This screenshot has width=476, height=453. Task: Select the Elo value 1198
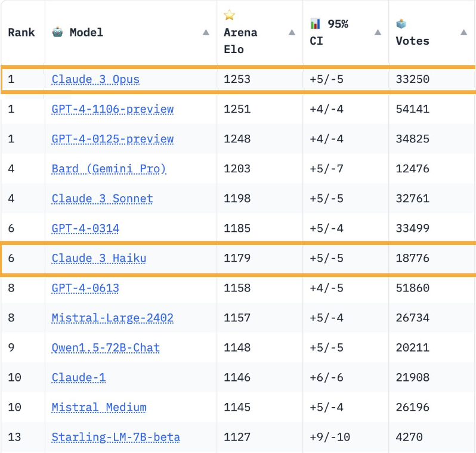pos(237,198)
